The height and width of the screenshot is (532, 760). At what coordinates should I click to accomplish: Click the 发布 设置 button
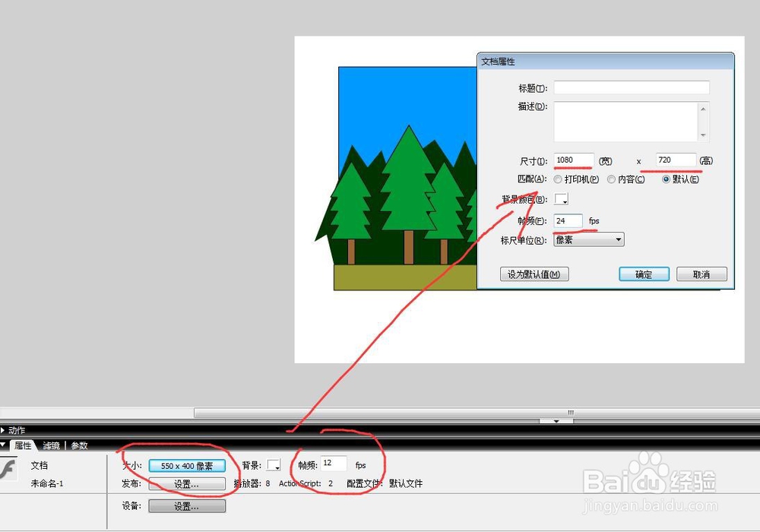[187, 484]
